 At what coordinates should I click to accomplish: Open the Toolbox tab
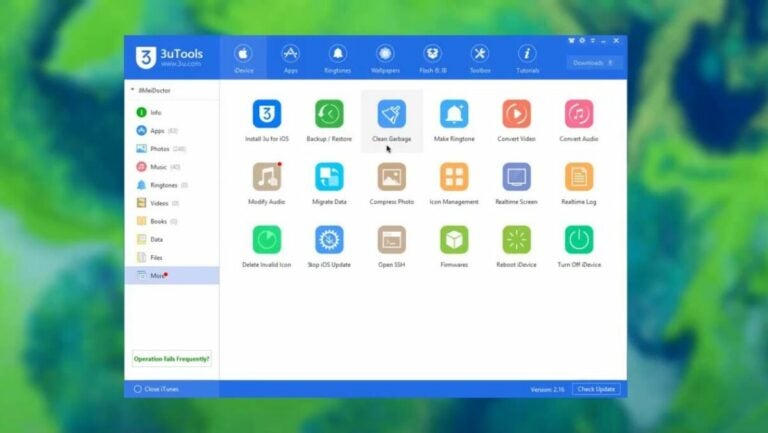point(480,58)
